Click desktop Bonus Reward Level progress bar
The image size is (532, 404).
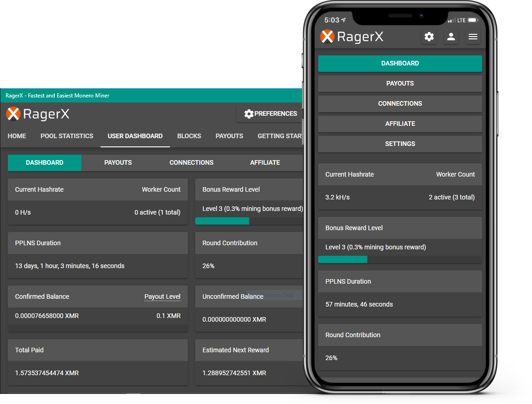[249, 221]
